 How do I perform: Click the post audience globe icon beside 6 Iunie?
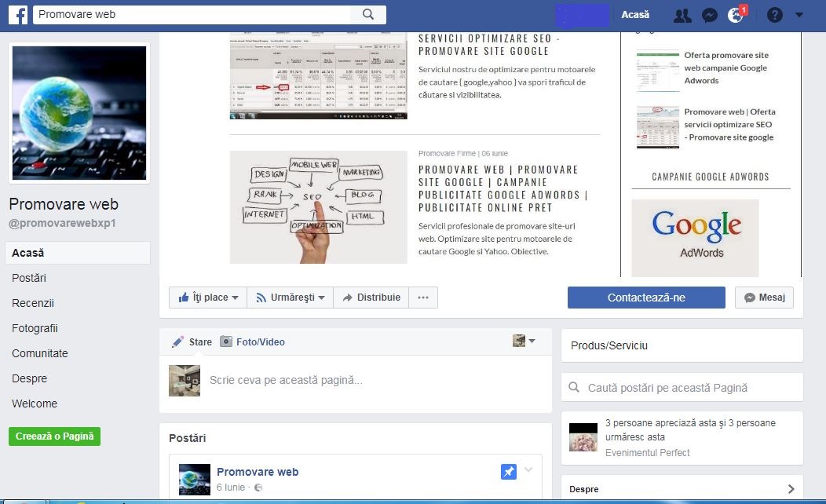[258, 488]
